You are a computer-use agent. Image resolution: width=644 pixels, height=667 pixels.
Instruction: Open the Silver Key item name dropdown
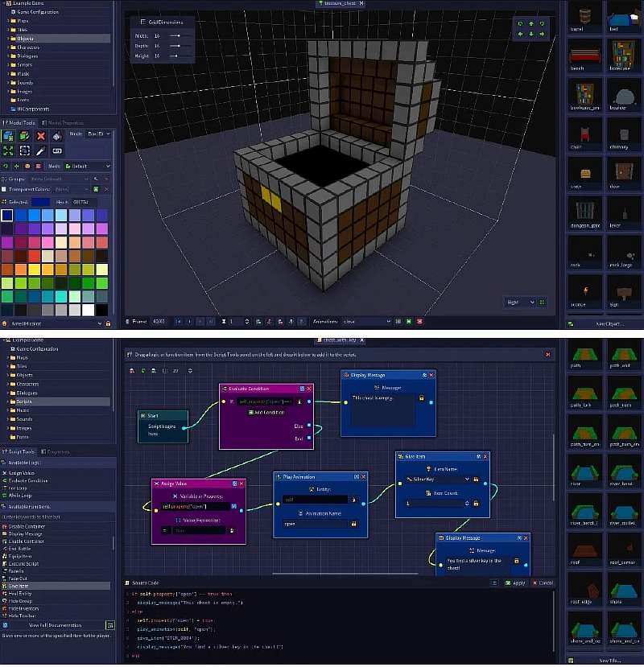(466, 479)
